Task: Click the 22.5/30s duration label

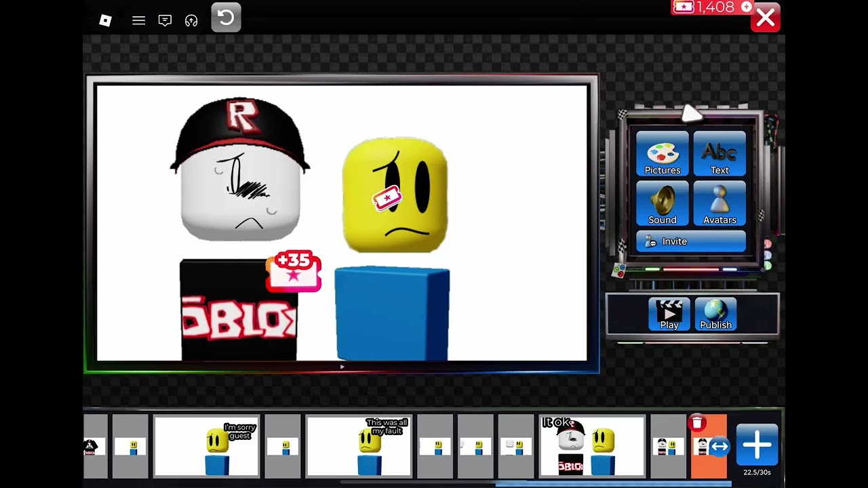Action: (757, 472)
